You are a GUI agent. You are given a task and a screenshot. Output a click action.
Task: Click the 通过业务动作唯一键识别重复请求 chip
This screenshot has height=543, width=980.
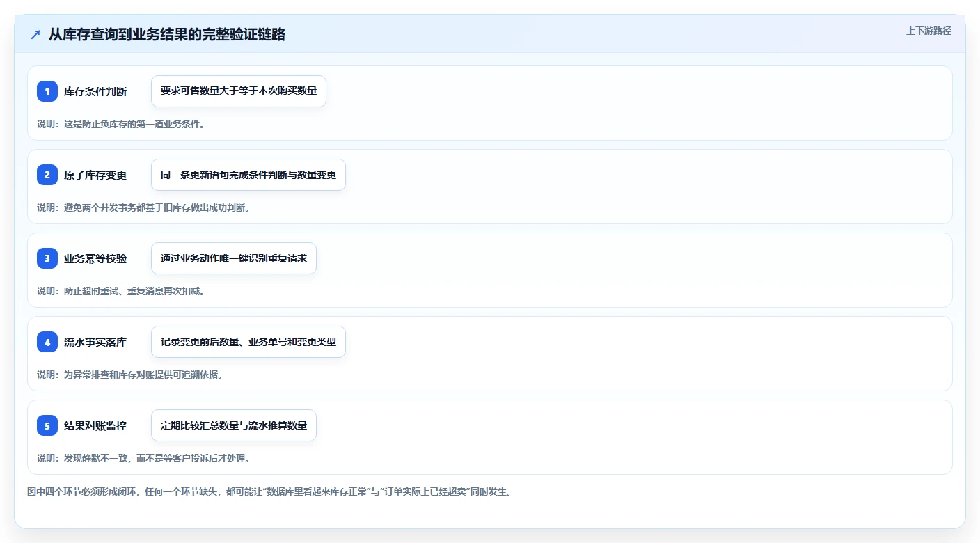point(234,258)
